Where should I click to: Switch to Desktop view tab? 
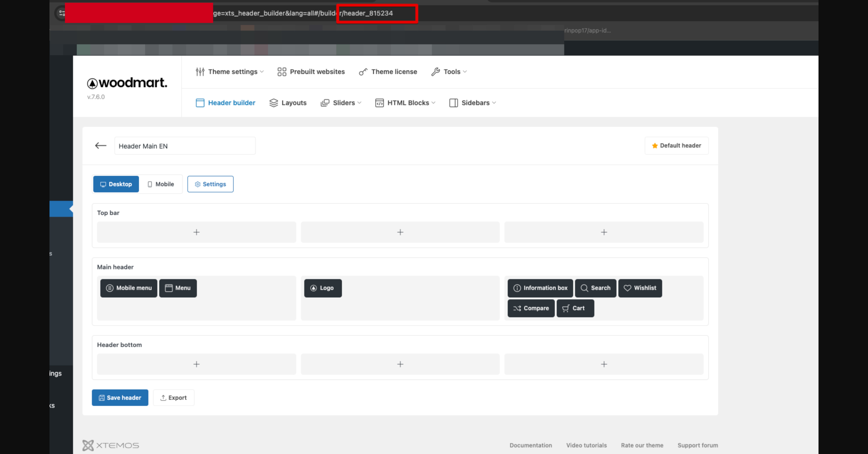(116, 184)
